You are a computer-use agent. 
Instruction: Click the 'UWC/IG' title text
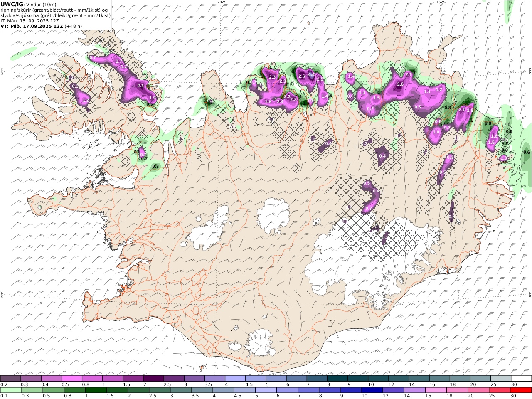coord(12,4)
